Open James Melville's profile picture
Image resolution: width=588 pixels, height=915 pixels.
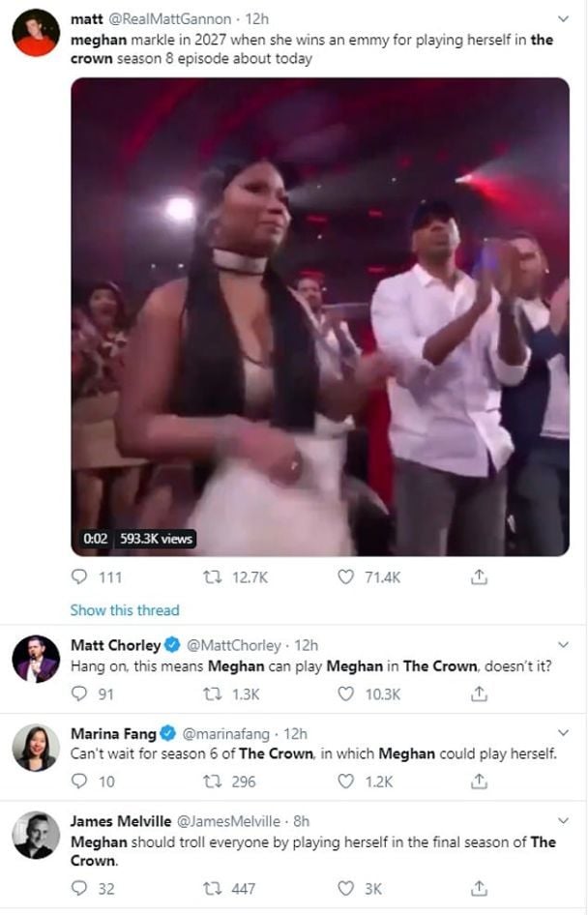(33, 828)
